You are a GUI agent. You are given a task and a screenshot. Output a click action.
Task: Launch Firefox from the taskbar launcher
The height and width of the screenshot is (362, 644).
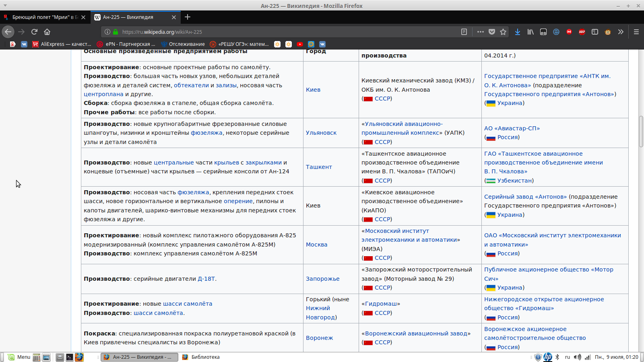tap(79, 357)
